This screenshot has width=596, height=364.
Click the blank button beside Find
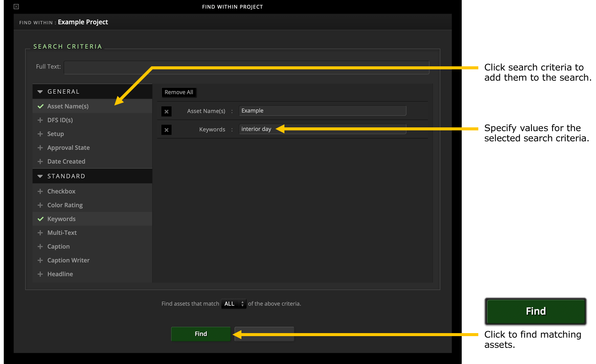click(264, 334)
